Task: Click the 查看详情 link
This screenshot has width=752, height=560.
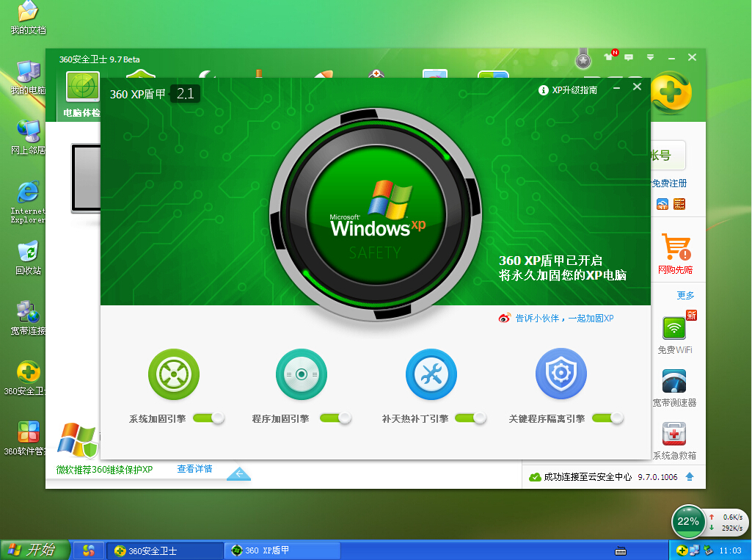Action: [x=193, y=468]
